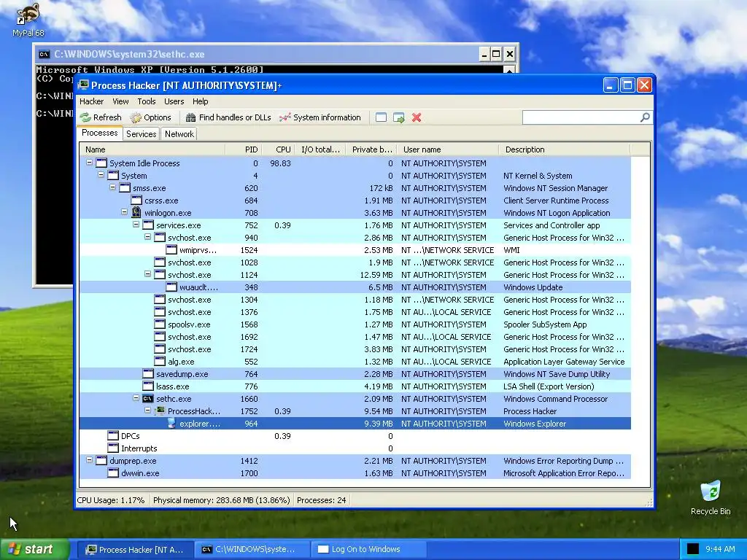Click the search magnifier icon
The height and width of the screenshot is (560, 747).
point(645,117)
